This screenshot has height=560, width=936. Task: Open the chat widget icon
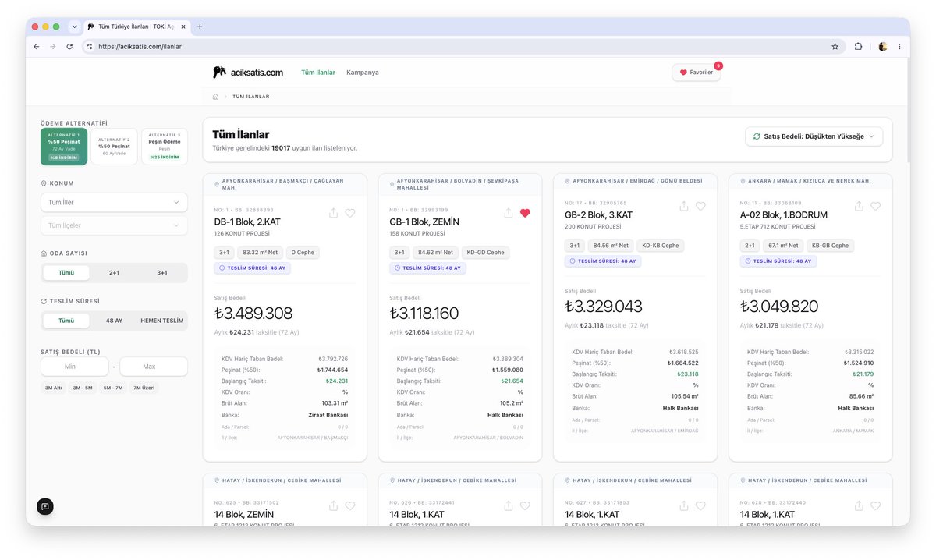(x=45, y=506)
